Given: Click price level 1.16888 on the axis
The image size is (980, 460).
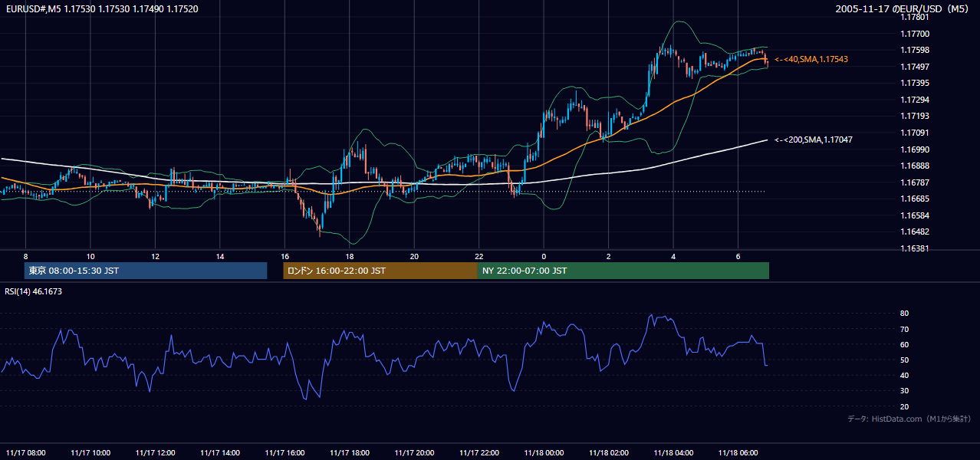Looking at the screenshot, I should pos(915,166).
